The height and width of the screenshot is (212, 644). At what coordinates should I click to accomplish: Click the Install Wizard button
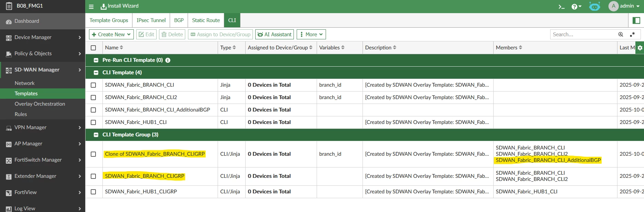(119, 6)
